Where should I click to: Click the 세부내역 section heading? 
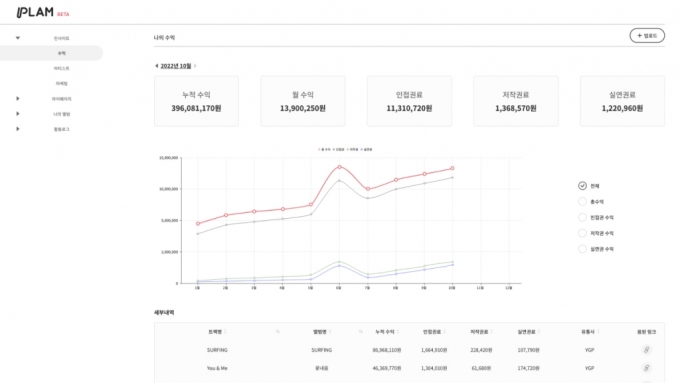[164, 312]
